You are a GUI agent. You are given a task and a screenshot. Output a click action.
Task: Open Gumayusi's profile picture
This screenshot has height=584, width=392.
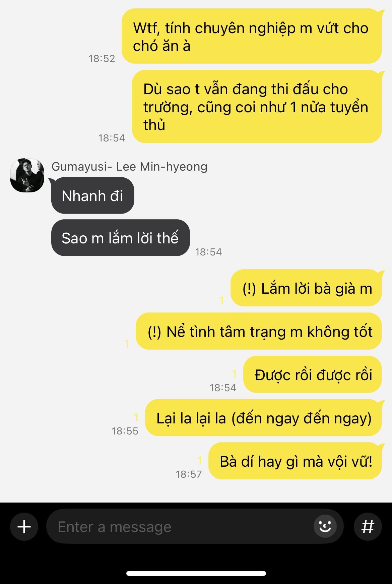point(27,175)
